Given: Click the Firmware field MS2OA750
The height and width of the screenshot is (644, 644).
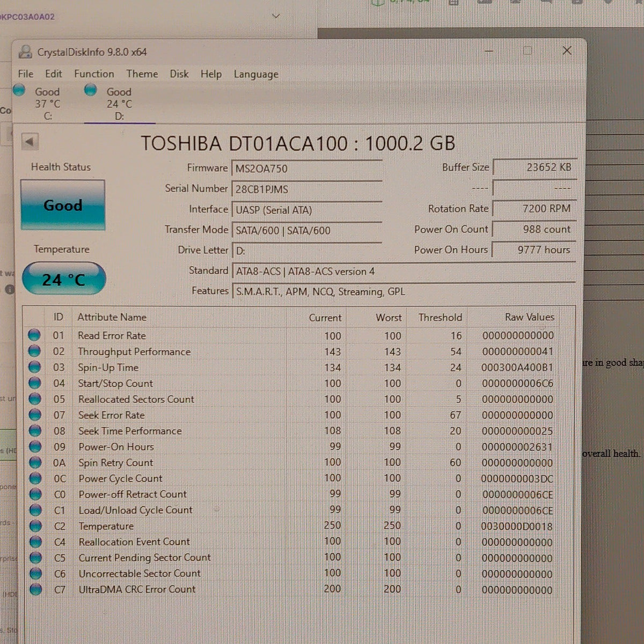Looking at the screenshot, I should pos(306,169).
